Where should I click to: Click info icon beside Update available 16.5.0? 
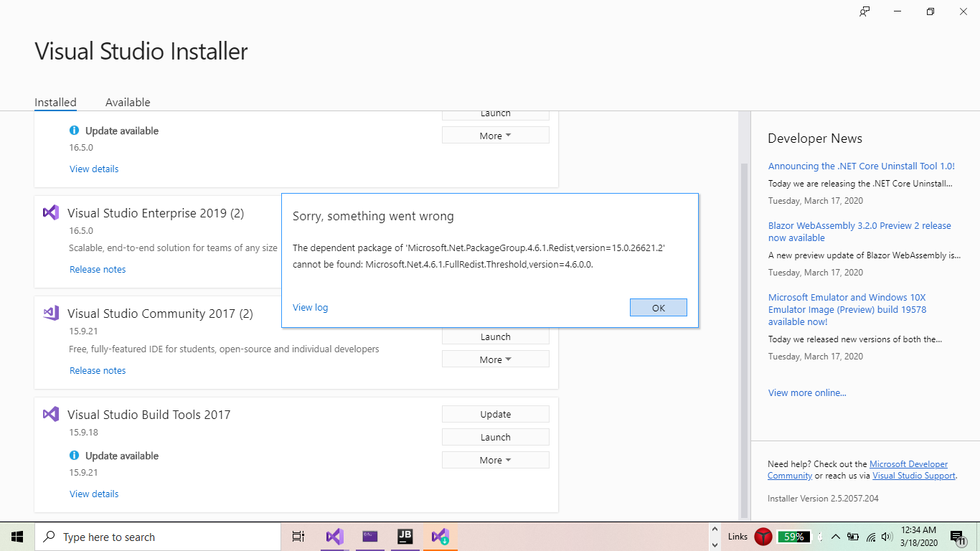click(x=74, y=131)
